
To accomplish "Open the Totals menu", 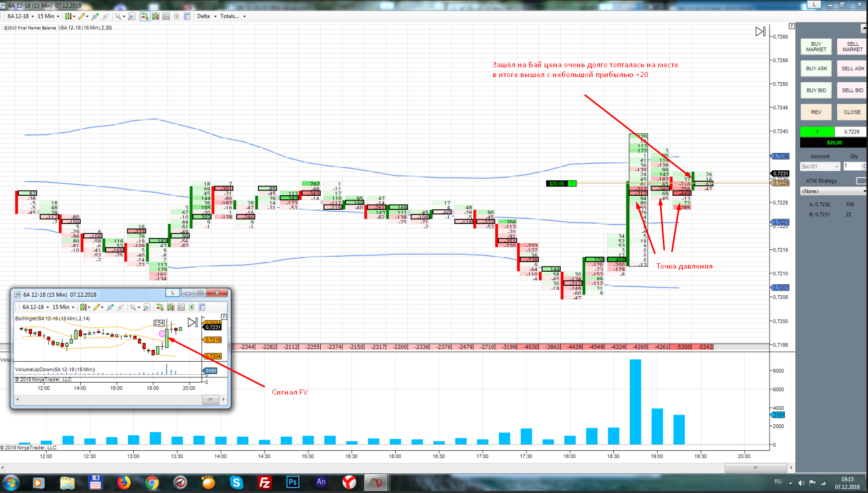I will tap(233, 16).
